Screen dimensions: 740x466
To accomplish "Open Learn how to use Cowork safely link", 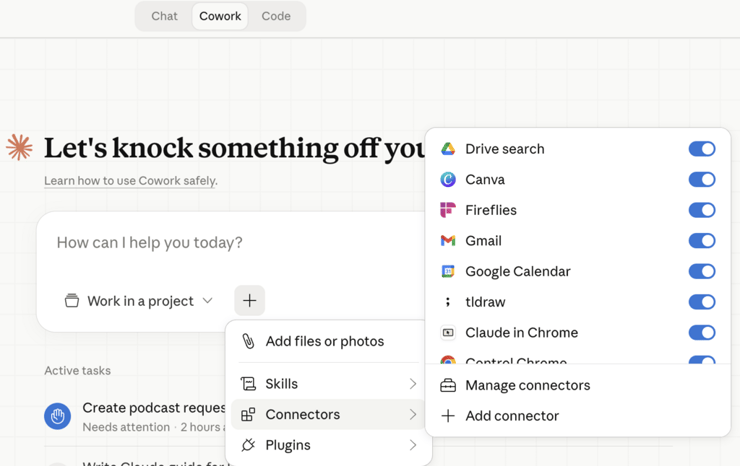I will 130,181.
